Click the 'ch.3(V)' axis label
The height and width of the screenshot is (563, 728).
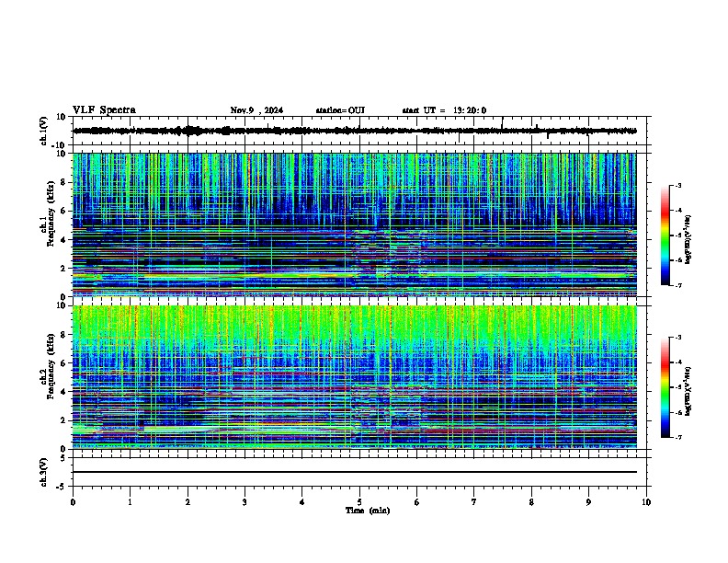tap(44, 472)
